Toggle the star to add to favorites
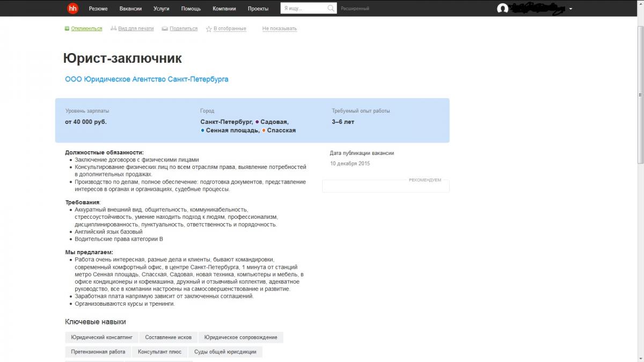This screenshot has width=644, height=362. tap(209, 29)
